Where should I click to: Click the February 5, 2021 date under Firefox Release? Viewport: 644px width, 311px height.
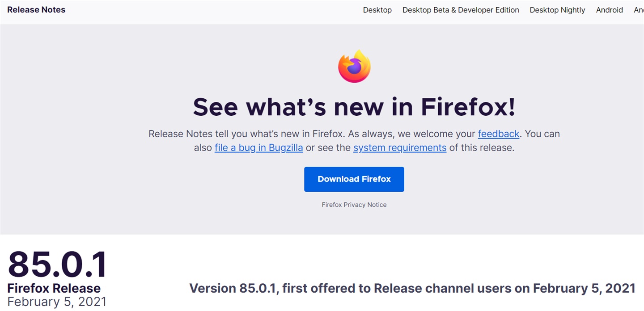point(57,302)
